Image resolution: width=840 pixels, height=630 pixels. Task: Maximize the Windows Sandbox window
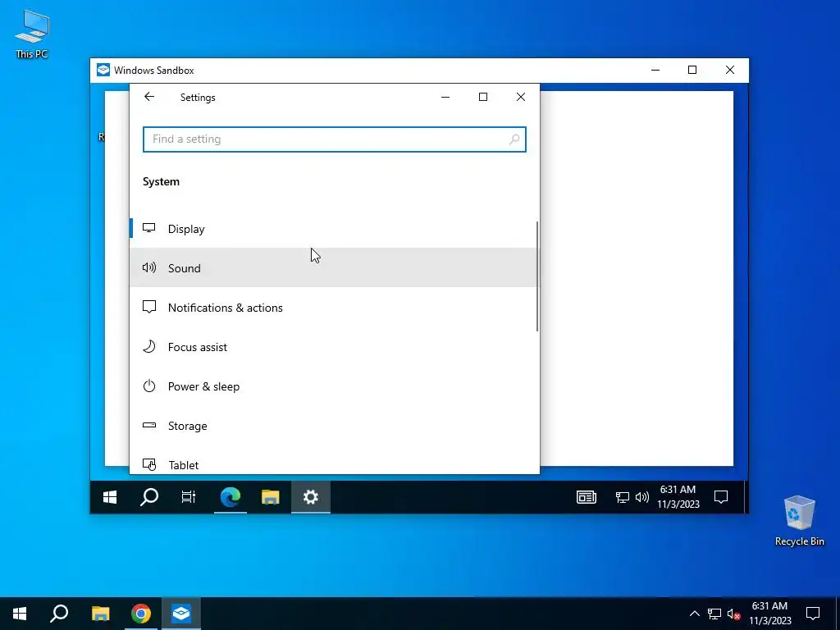(x=692, y=71)
